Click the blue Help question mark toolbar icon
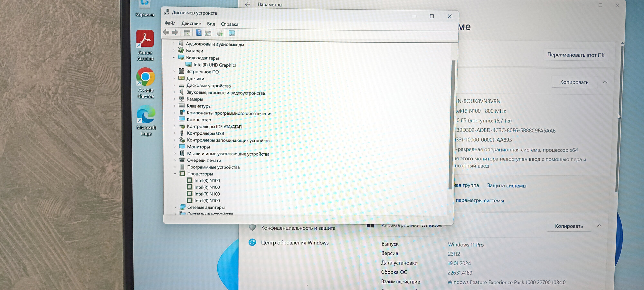This screenshot has height=290, width=644. click(199, 33)
